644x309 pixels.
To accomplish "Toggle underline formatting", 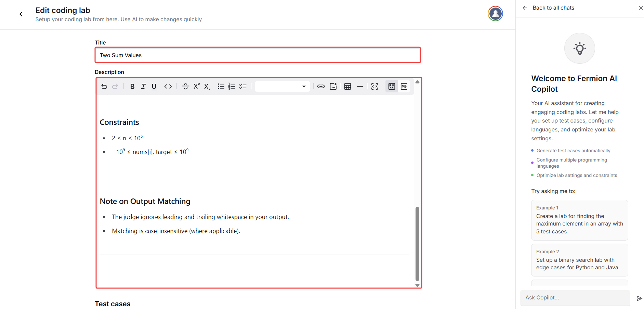I will 154,87.
